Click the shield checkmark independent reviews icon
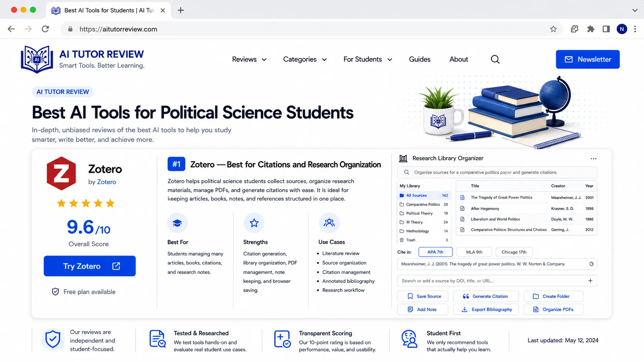Image resolution: width=644 pixels, height=362 pixels. [53, 340]
